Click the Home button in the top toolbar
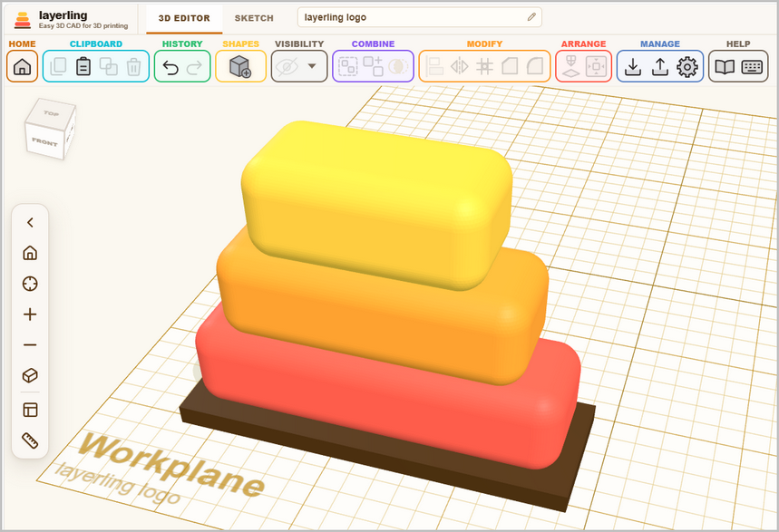The image size is (779, 532). 23,66
